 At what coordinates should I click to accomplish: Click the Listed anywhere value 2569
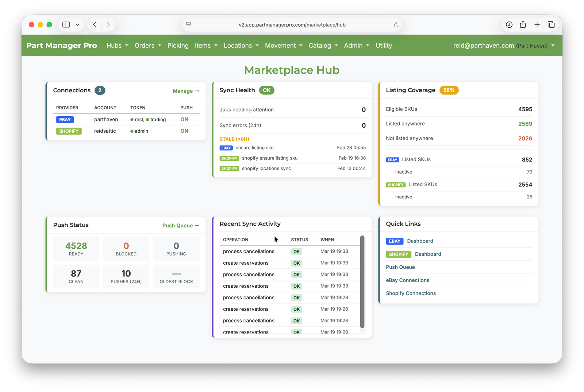point(525,124)
